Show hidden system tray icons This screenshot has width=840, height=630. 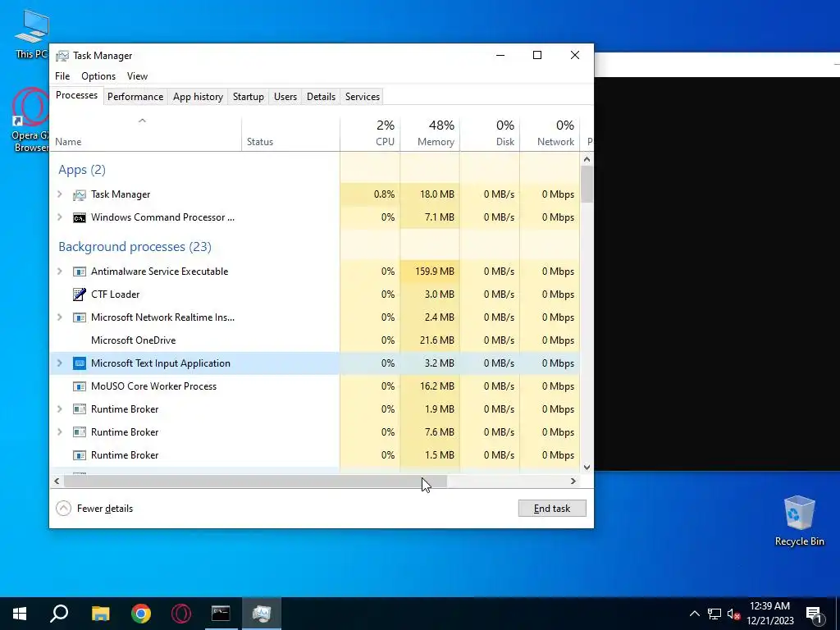click(x=694, y=614)
